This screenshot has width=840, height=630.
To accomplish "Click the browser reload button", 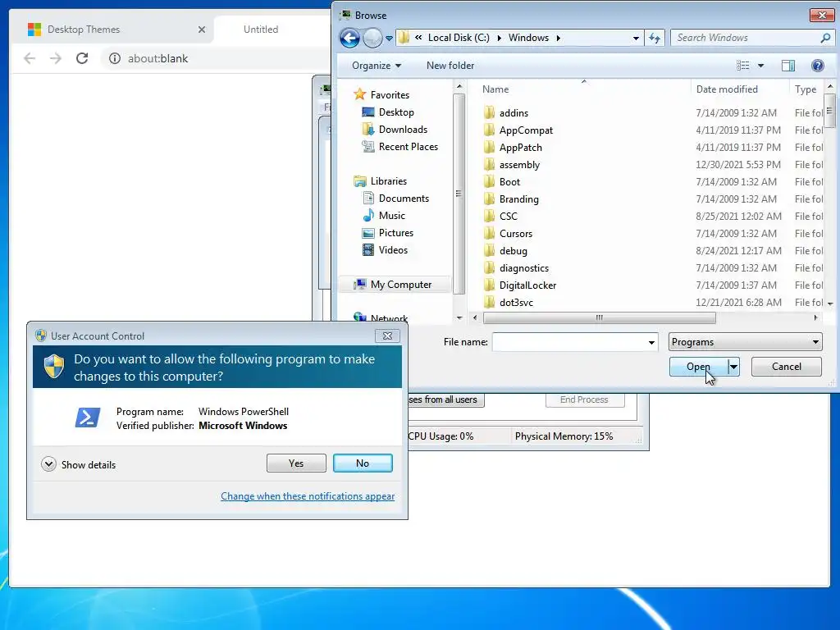I will 82,58.
